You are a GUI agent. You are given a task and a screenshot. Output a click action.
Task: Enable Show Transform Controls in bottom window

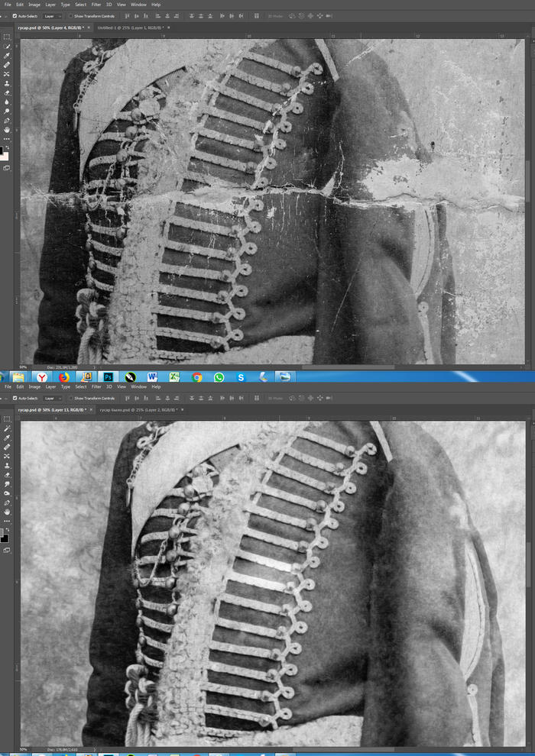point(71,399)
